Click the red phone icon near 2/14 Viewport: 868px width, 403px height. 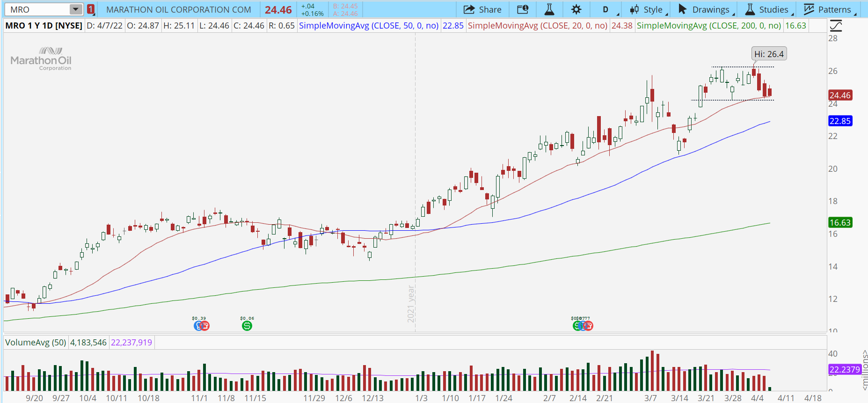point(588,326)
